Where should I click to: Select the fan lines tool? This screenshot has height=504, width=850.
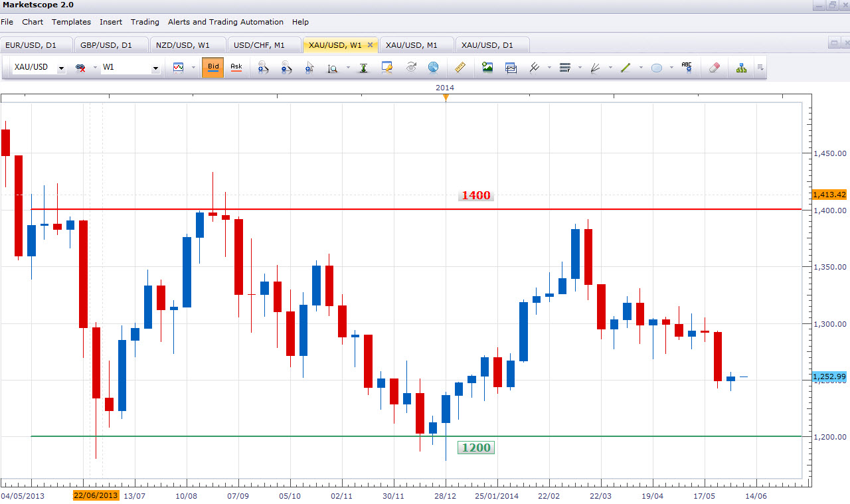click(x=595, y=68)
